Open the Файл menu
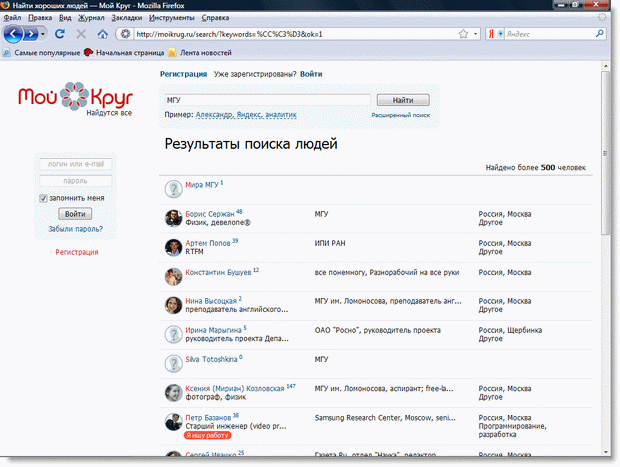Image resolution: width=620 pixels, height=467 pixels. point(12,17)
